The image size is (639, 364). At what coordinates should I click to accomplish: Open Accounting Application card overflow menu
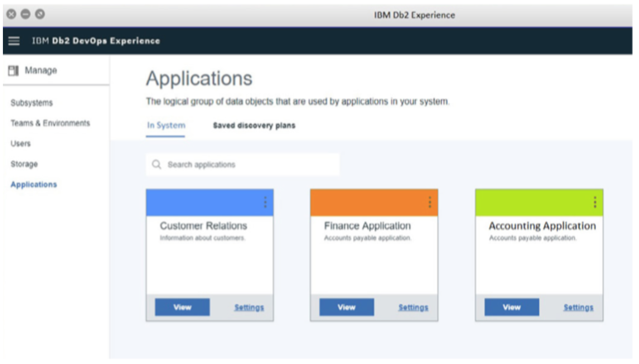pos(595,202)
